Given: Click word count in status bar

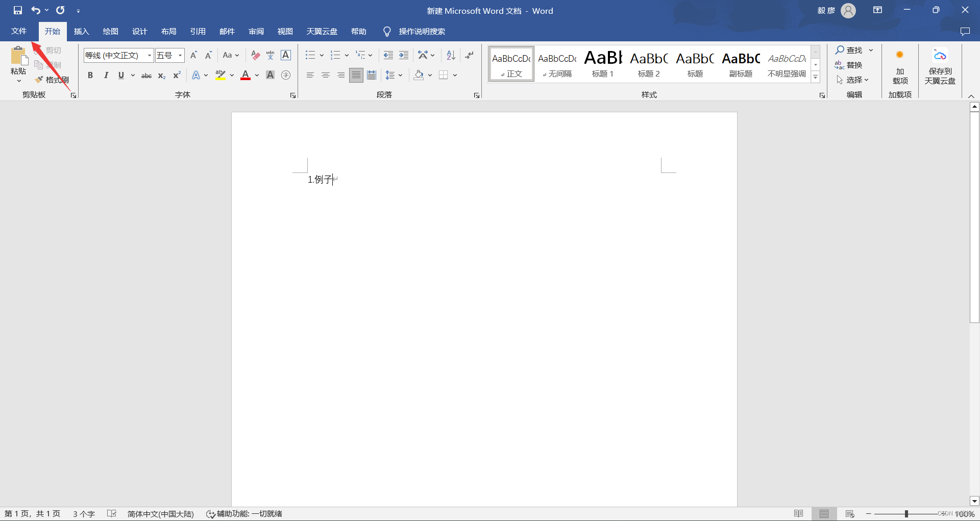Looking at the screenshot, I should point(84,514).
